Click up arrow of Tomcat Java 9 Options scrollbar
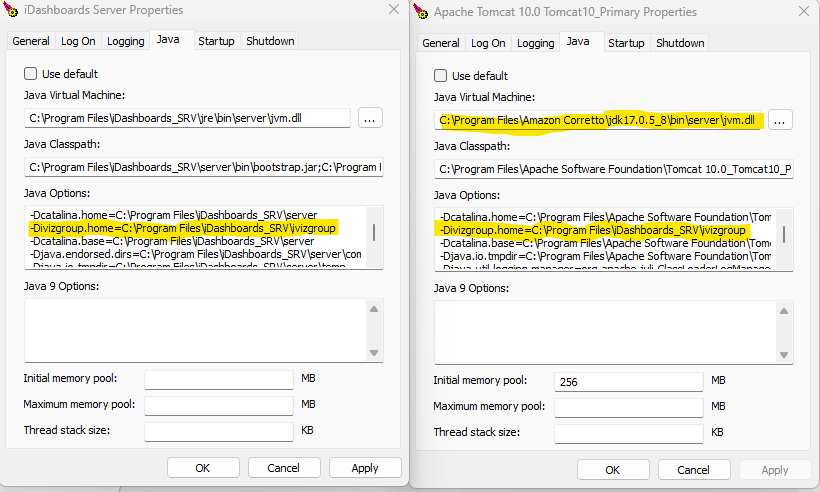 click(x=784, y=311)
